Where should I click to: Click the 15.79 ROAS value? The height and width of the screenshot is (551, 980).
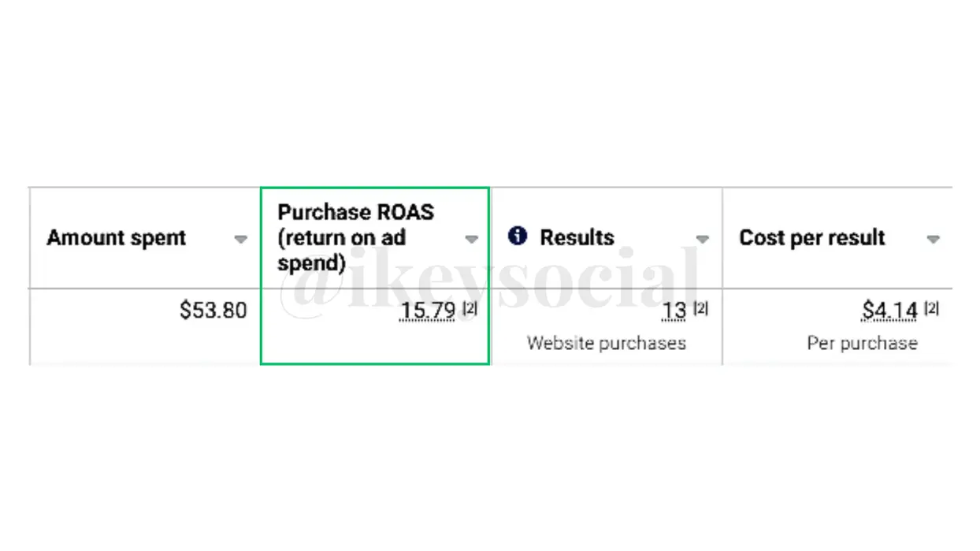tap(428, 311)
